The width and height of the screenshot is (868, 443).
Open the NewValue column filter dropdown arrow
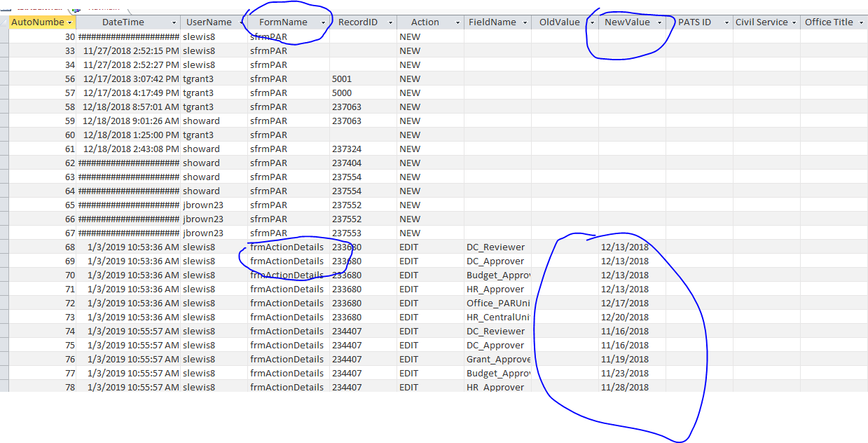(660, 22)
